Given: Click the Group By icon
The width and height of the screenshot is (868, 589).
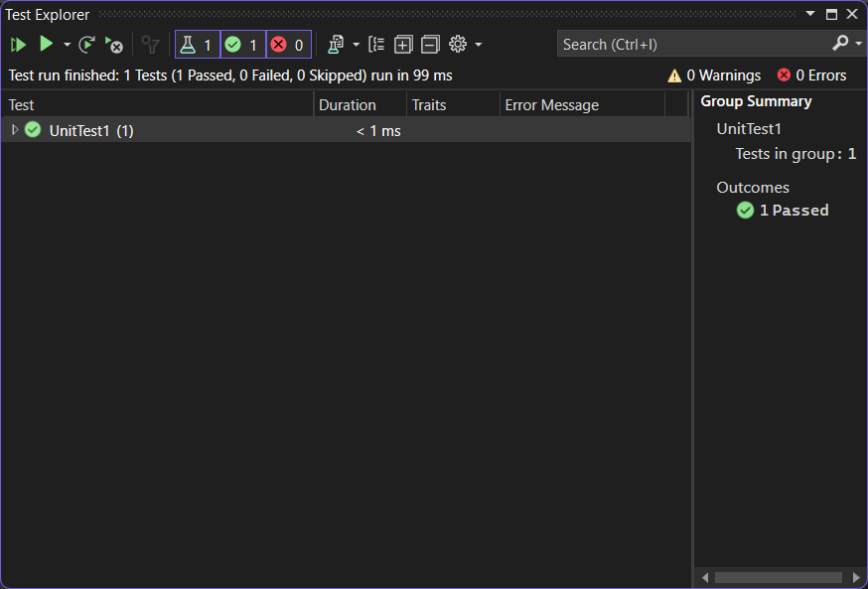Looking at the screenshot, I should tap(376, 45).
